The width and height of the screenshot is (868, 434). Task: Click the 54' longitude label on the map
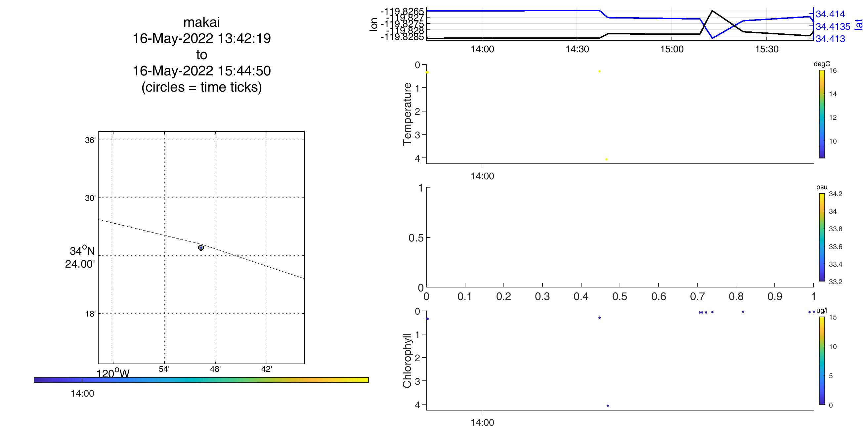(x=164, y=369)
